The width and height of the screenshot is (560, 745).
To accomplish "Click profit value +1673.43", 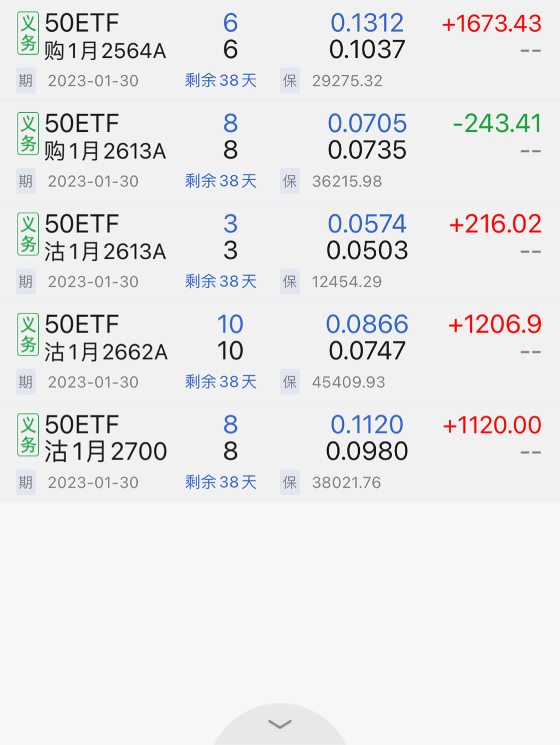I will 491,24.
